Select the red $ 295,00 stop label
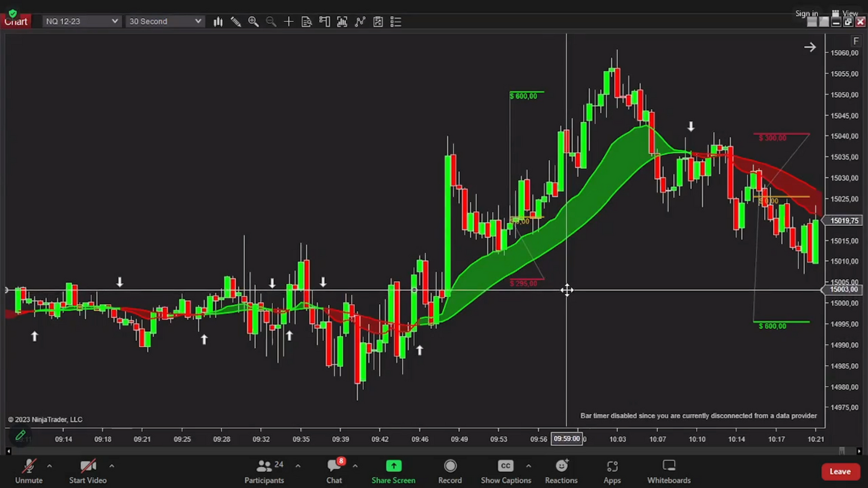Viewport: 868px width, 488px height. 523,283
